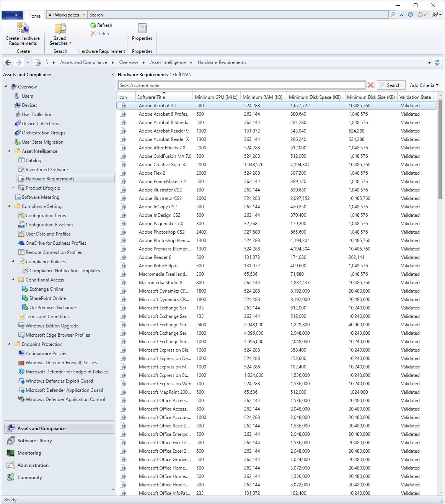
Task: Click the Search current node field
Action: (241, 85)
